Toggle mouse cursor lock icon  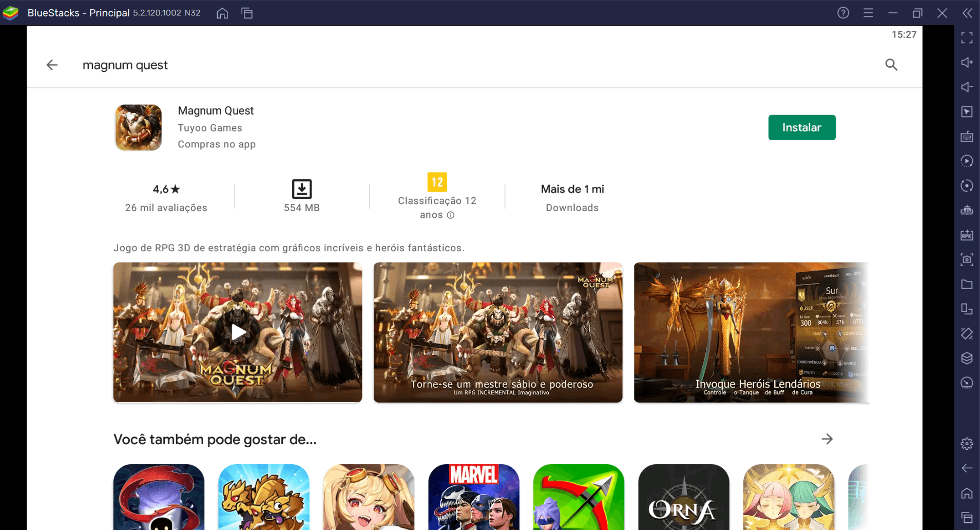pyautogui.click(x=967, y=111)
